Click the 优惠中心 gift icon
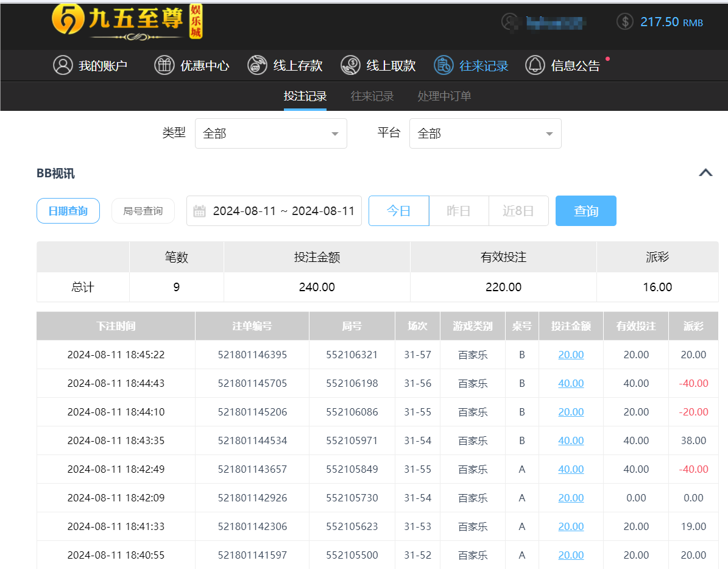728x569 pixels. [164, 65]
